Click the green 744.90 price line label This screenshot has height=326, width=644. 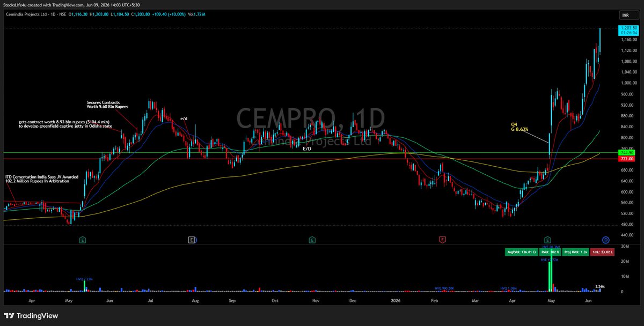coord(627,153)
